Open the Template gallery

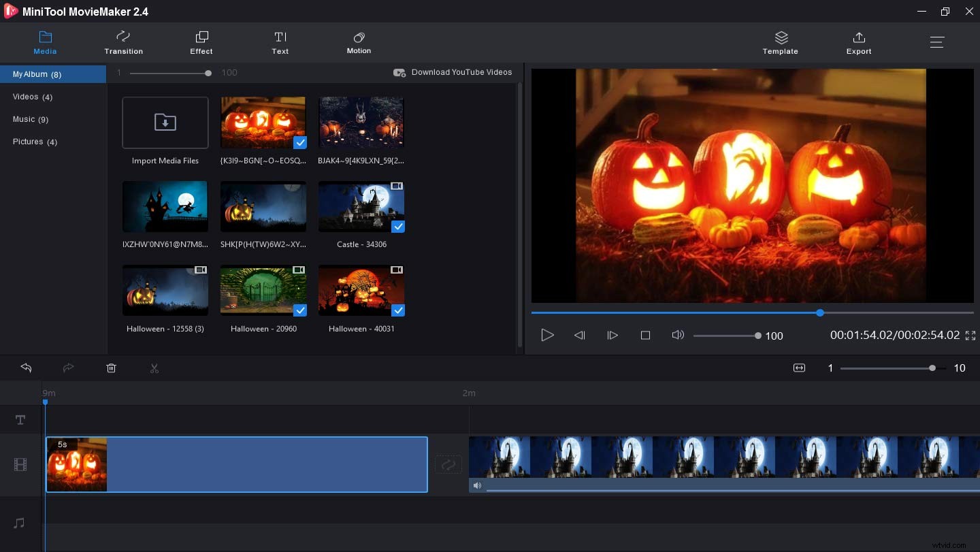click(780, 42)
